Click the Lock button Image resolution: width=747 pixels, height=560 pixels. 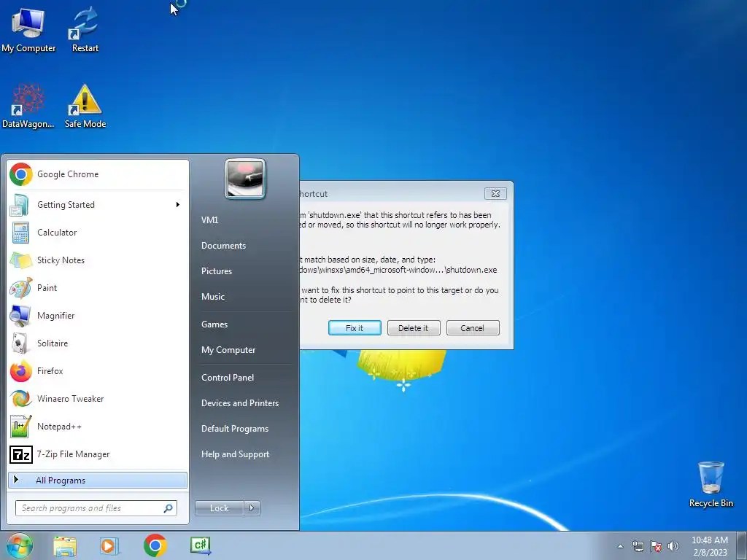[219, 508]
